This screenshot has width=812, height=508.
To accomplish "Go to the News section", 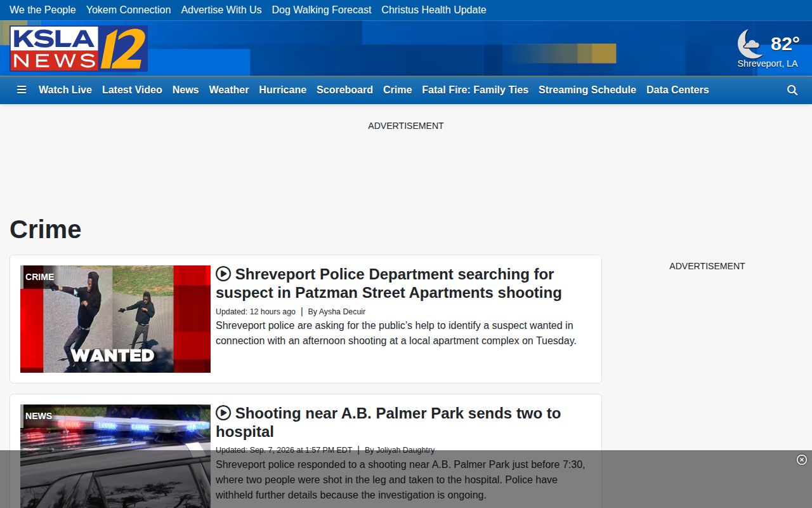I will (185, 90).
